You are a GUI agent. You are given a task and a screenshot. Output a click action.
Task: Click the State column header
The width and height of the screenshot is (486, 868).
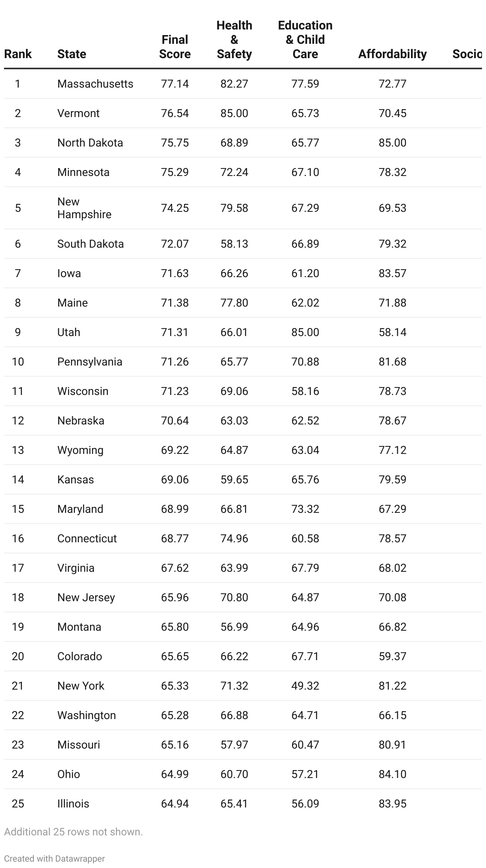[72, 54]
